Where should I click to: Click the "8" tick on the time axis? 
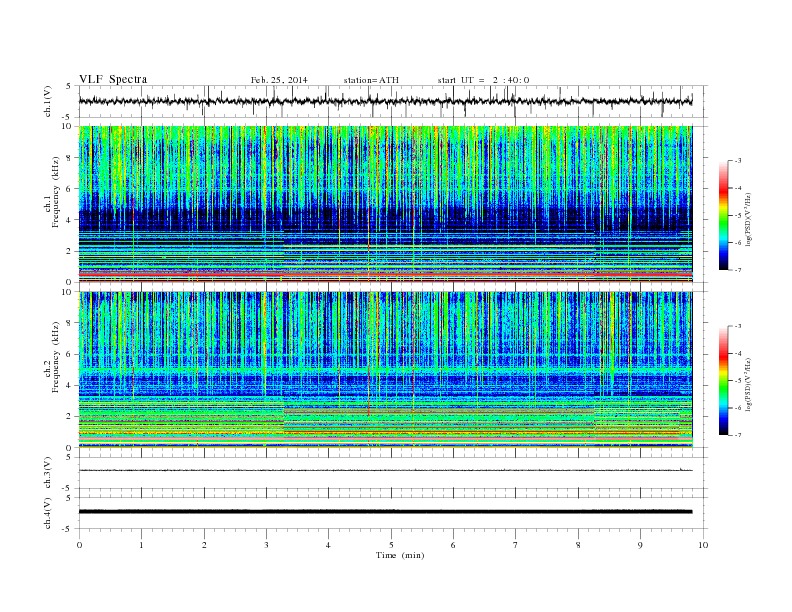(578, 545)
